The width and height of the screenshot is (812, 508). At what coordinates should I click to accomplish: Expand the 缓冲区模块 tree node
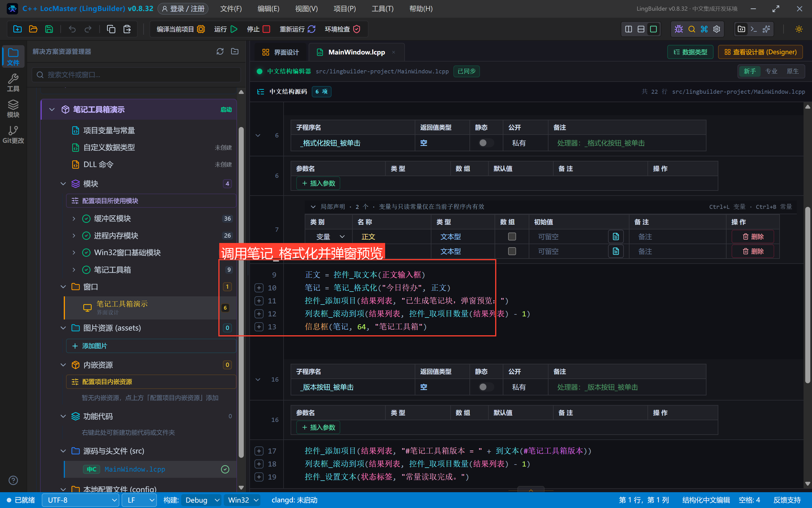pos(74,218)
